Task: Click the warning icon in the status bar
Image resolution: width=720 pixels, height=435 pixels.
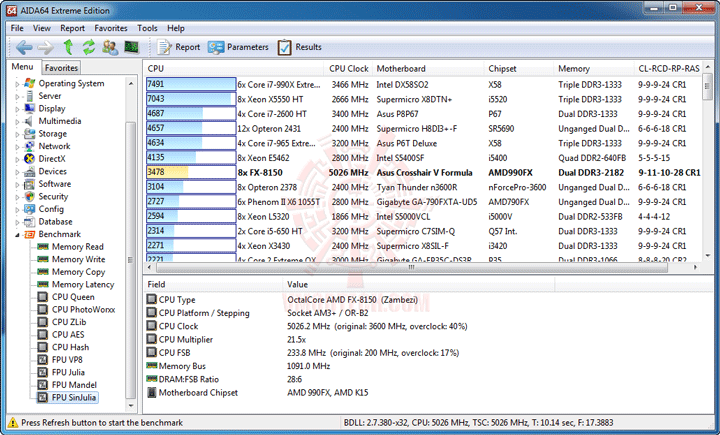Action: (13, 423)
